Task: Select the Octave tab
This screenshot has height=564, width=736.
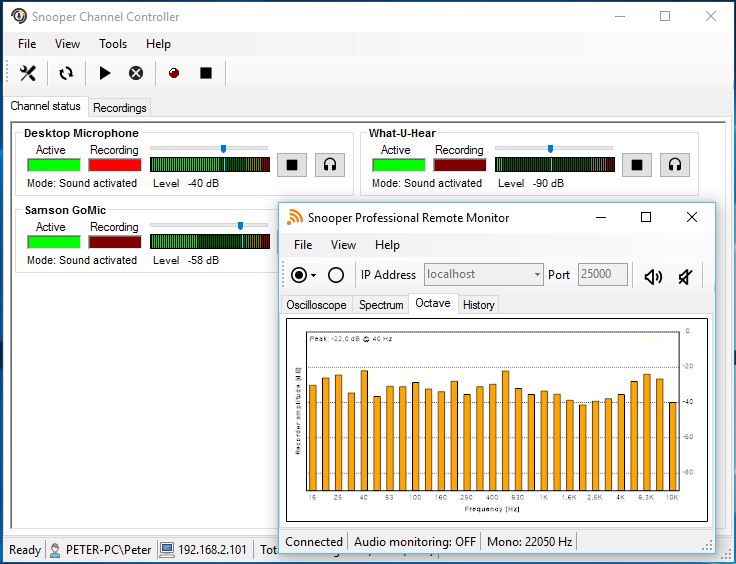Action: [x=433, y=303]
